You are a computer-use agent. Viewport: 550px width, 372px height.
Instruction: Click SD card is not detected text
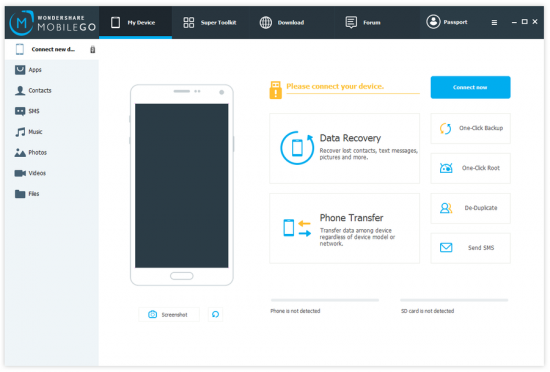[427, 311]
